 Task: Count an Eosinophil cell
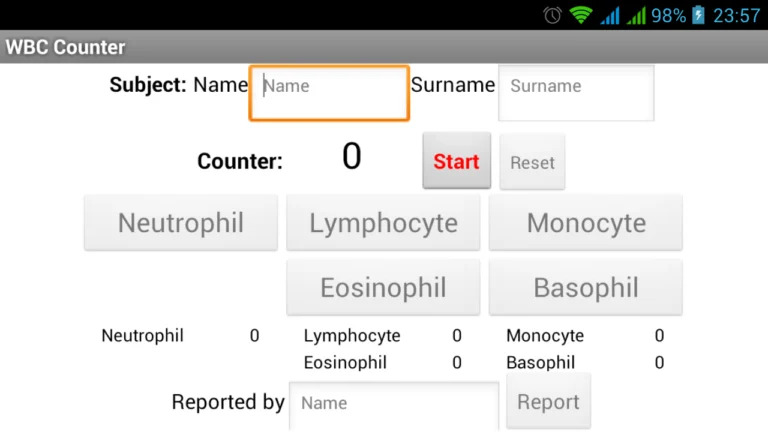click(x=383, y=288)
